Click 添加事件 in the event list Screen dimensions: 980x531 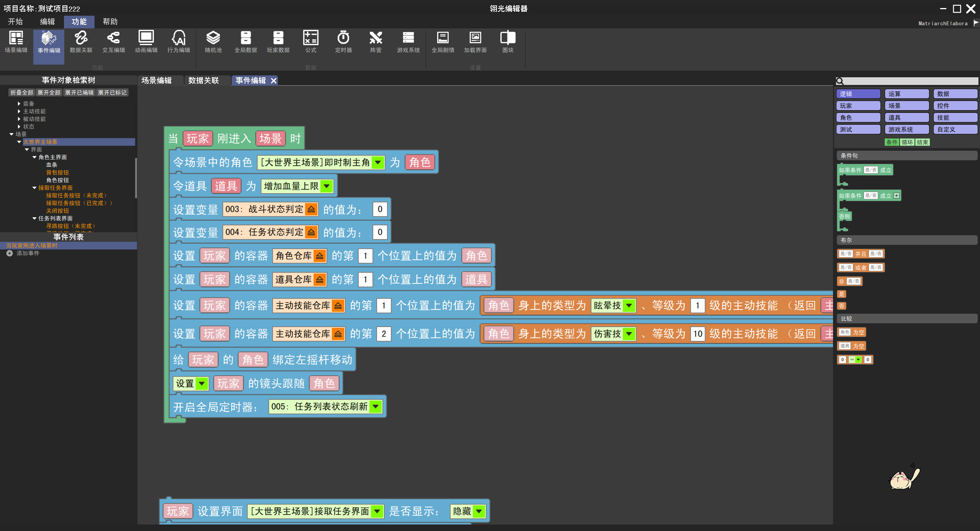tap(29, 253)
